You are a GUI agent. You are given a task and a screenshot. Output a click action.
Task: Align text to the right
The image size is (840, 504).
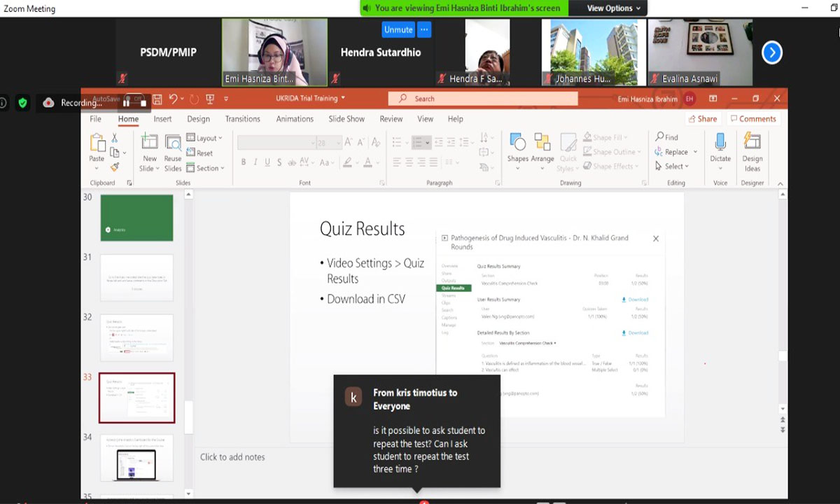421,162
